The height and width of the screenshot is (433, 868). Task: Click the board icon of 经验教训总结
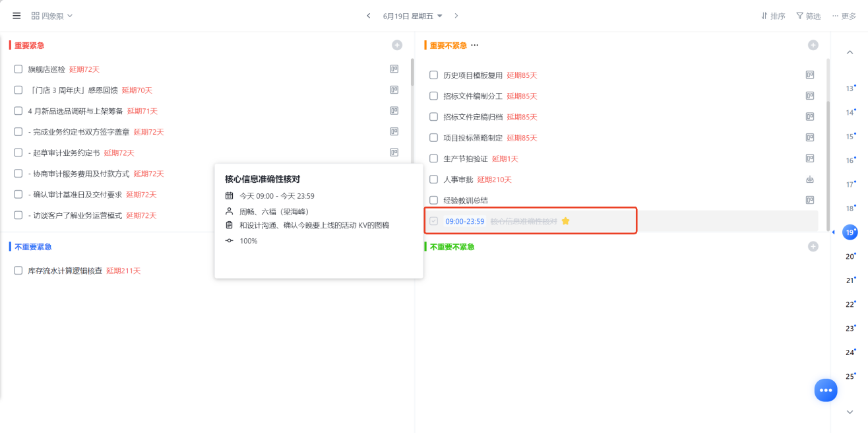(810, 200)
